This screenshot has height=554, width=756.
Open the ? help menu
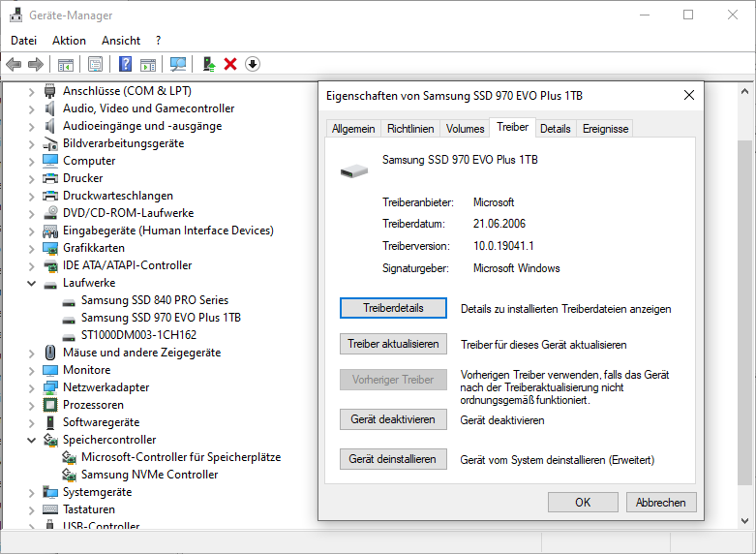click(x=158, y=41)
